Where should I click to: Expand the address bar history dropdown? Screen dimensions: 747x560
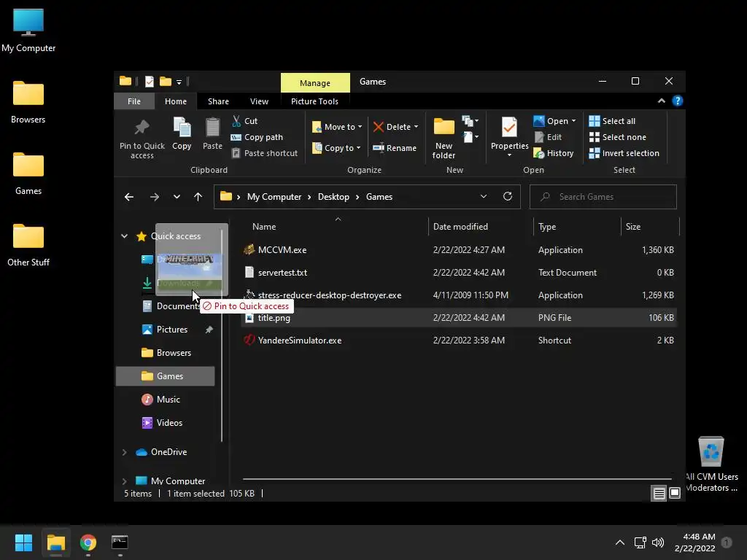pos(484,196)
